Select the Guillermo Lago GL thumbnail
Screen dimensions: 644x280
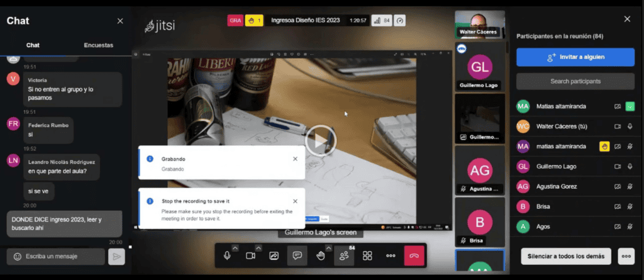point(480,66)
